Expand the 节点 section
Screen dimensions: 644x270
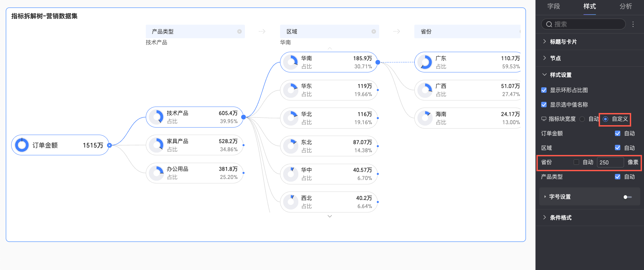(555, 58)
